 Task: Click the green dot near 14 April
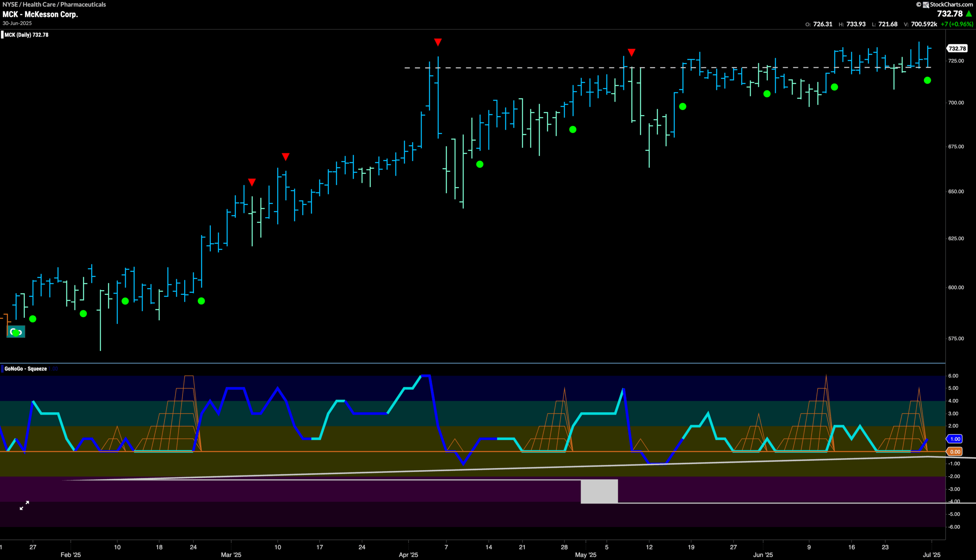[480, 164]
